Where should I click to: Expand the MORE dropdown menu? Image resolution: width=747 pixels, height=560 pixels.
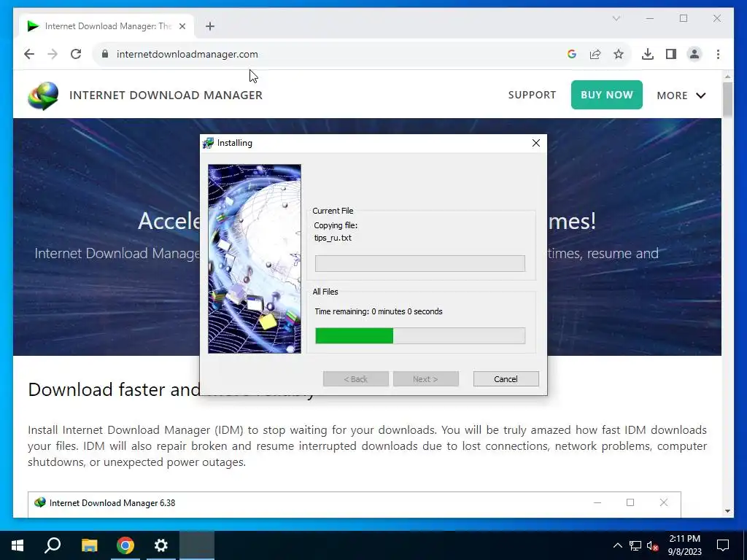681,96
